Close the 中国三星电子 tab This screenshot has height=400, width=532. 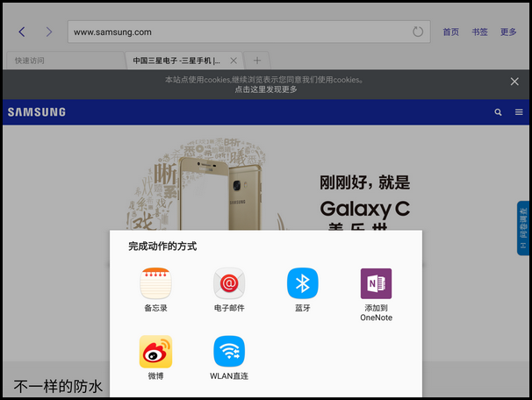pos(234,61)
